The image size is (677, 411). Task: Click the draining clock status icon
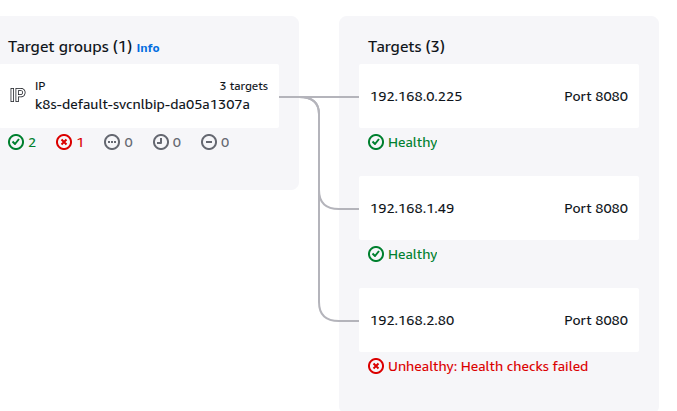(x=161, y=142)
